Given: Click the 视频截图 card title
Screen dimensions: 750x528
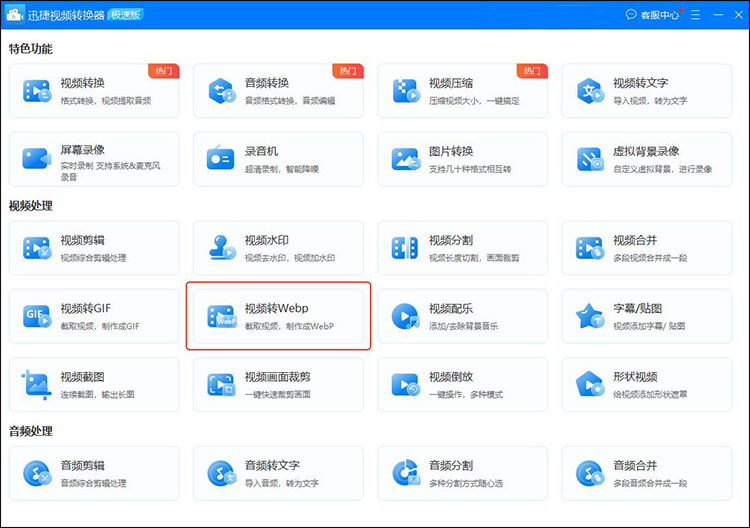Looking at the screenshot, I should 82,377.
